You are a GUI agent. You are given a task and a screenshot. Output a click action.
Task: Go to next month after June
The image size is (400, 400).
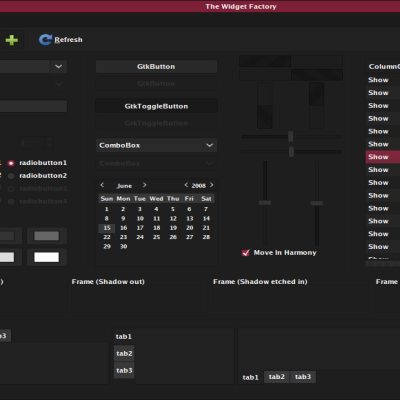click(x=144, y=185)
